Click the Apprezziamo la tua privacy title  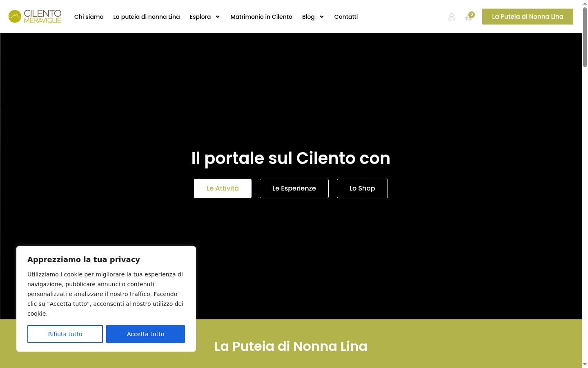click(x=84, y=259)
